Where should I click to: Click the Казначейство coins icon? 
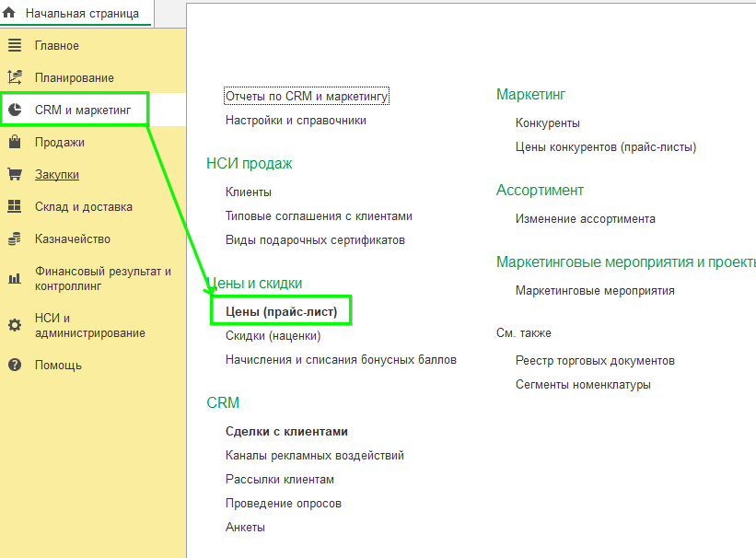(x=15, y=238)
